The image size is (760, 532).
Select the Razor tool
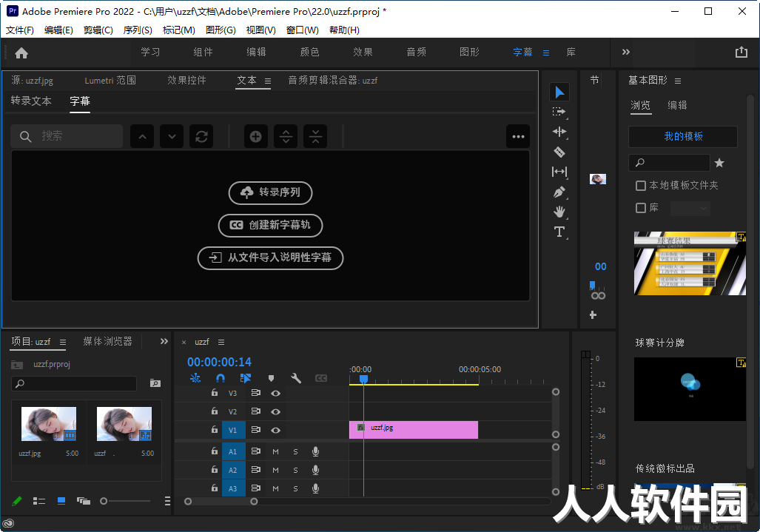[x=559, y=152]
